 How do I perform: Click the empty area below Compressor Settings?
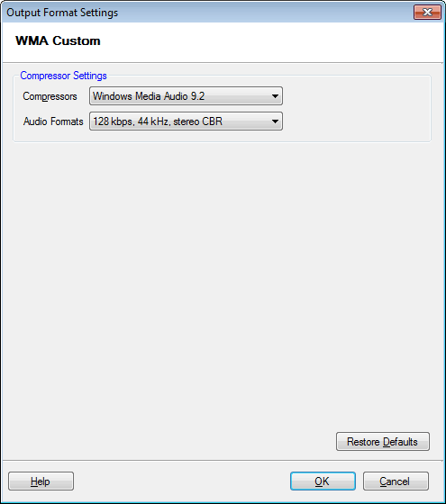222,283
